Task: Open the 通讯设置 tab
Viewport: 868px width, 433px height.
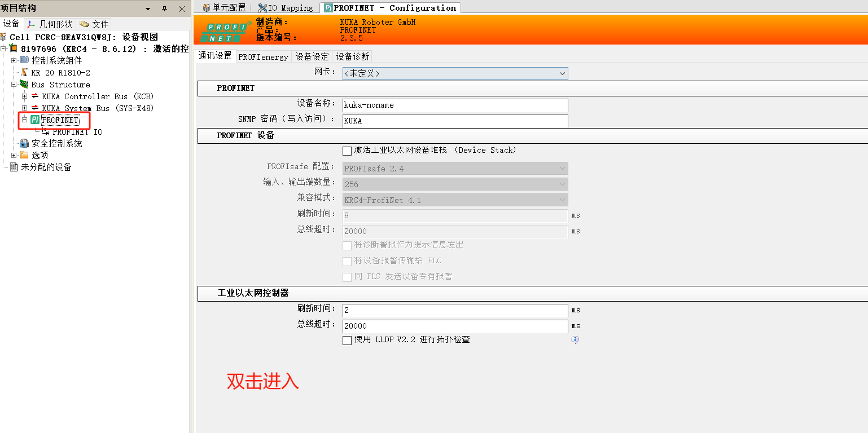Action: click(x=215, y=56)
